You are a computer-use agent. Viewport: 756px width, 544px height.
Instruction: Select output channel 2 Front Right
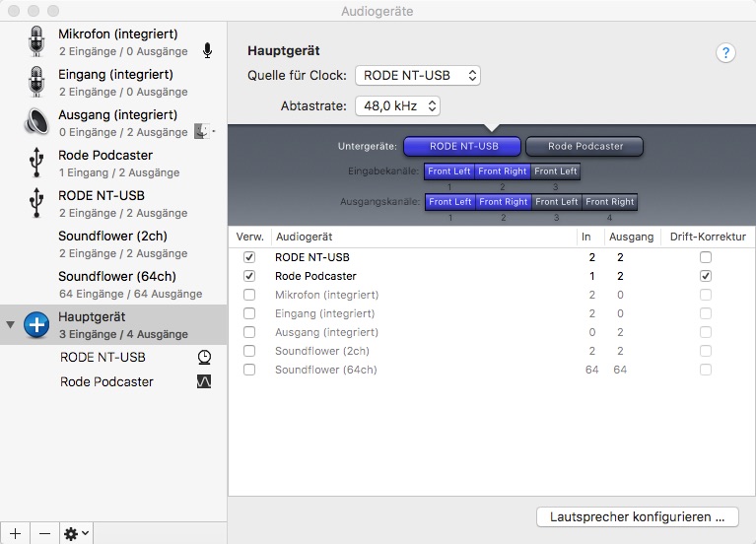point(504,202)
